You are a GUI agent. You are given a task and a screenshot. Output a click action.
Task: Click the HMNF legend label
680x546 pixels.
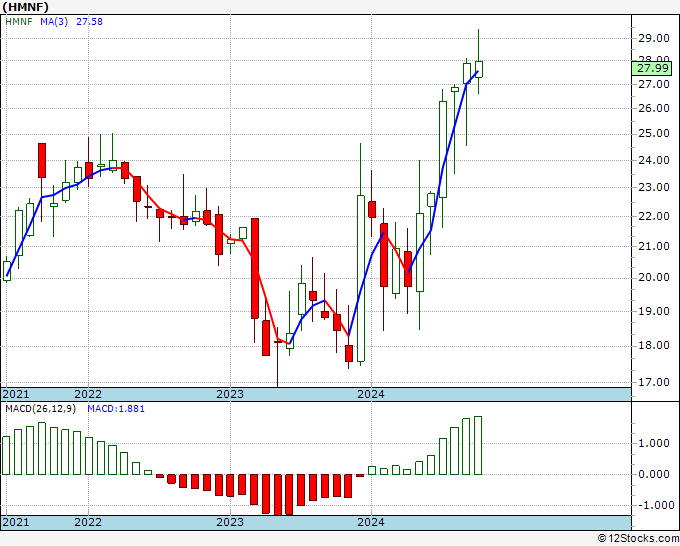[x=19, y=21]
